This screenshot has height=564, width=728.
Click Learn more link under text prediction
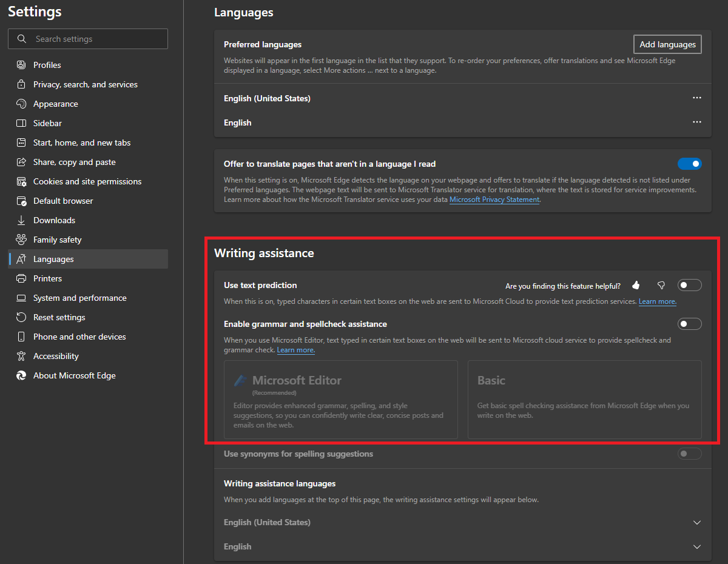click(x=658, y=301)
